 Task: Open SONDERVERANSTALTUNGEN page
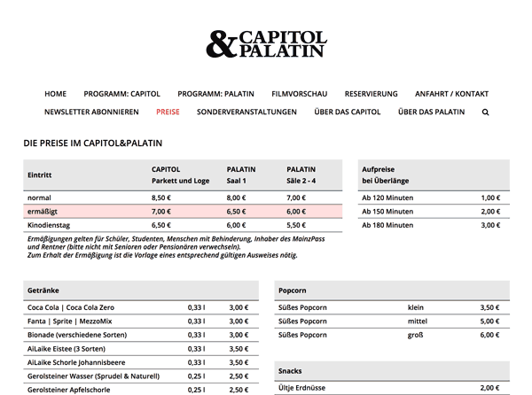tap(246, 112)
